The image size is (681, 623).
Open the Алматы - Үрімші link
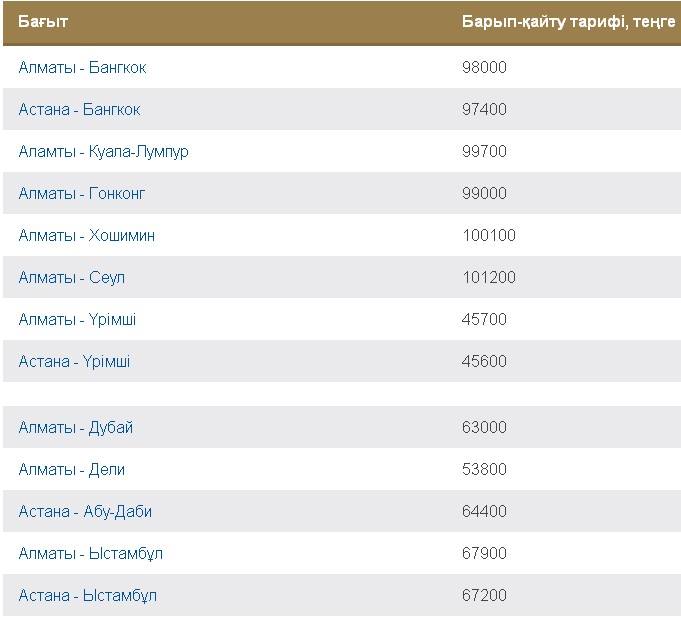(77, 320)
